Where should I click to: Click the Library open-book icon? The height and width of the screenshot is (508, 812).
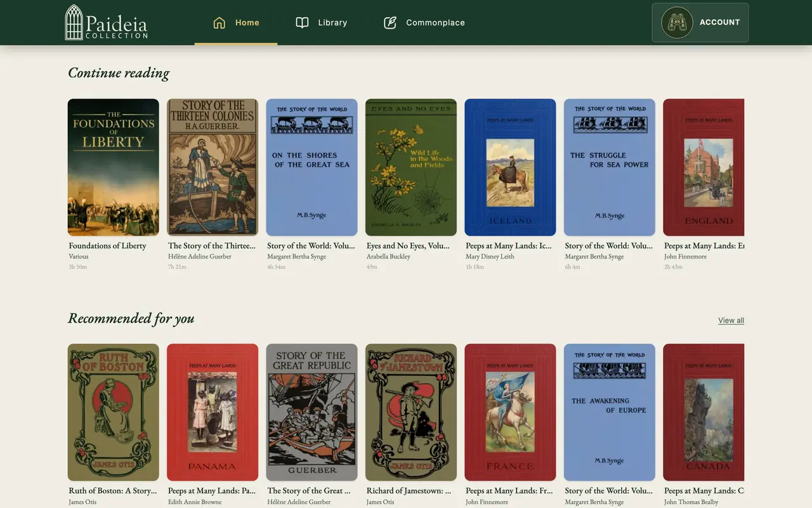[x=303, y=22]
